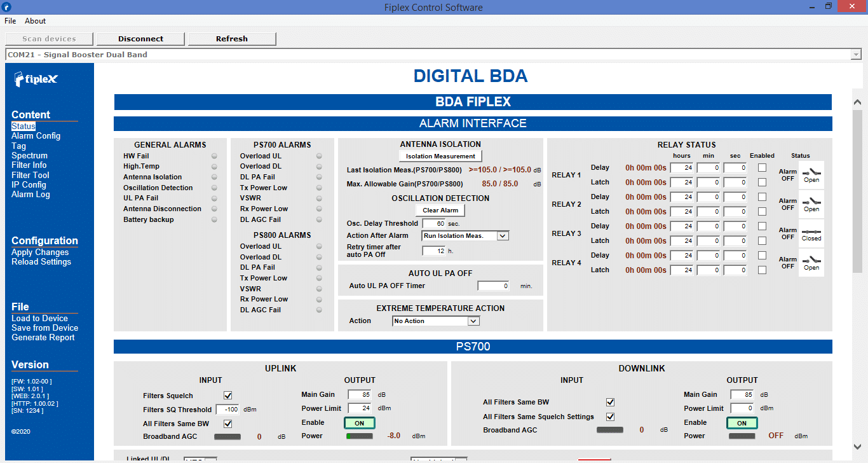The image size is (868, 463).
Task: Click PS800 VSWR alarm indicator
Action: (319, 289)
